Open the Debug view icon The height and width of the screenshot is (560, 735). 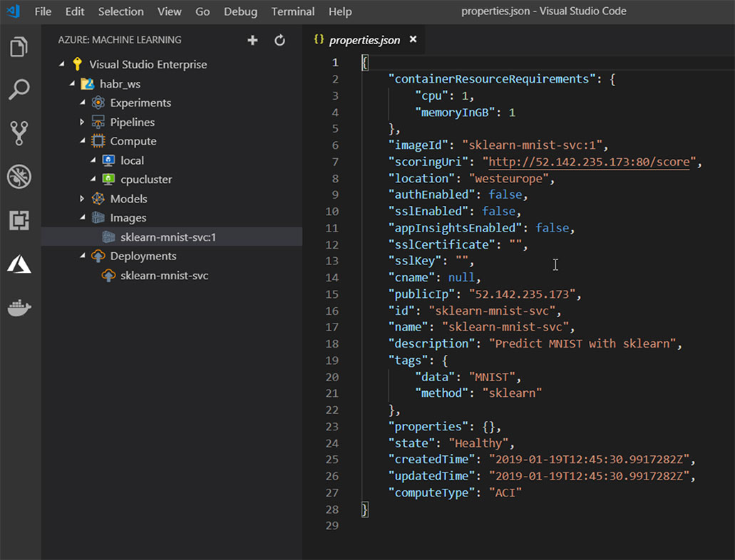pyautogui.click(x=19, y=177)
